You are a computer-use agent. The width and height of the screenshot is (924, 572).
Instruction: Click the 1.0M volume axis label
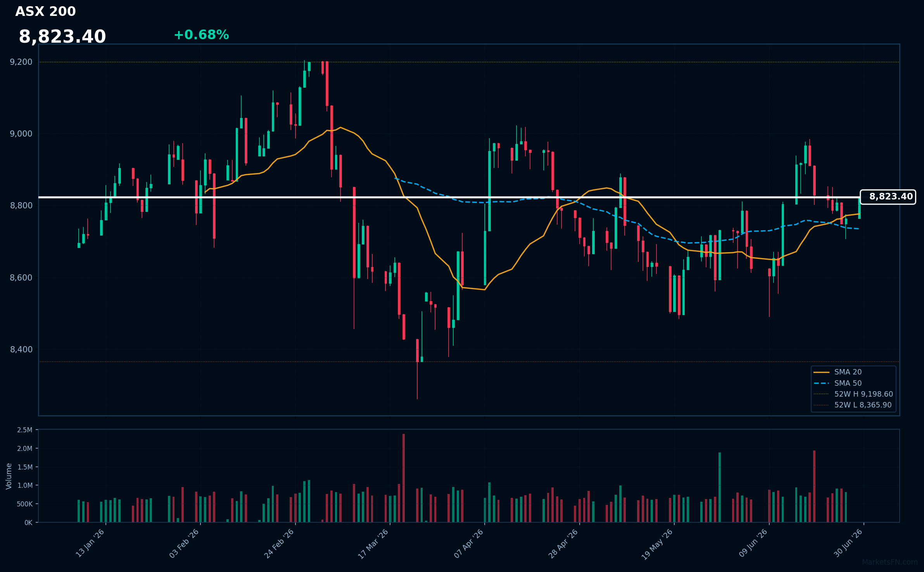[25, 485]
